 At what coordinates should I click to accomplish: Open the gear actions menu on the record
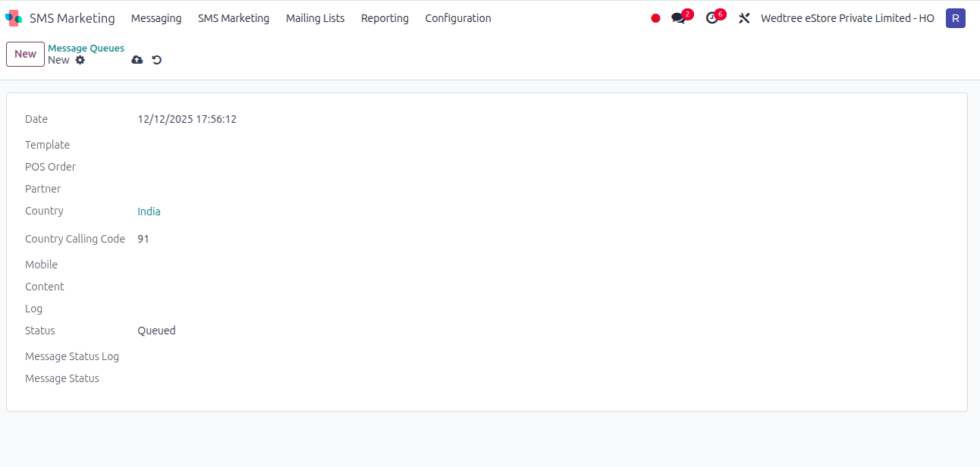(80, 60)
